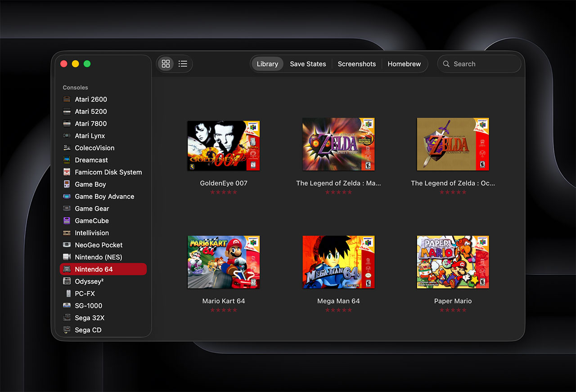This screenshot has width=576, height=392.
Task: Choose Nintendo (NES) in the sidebar
Action: [x=103, y=257]
